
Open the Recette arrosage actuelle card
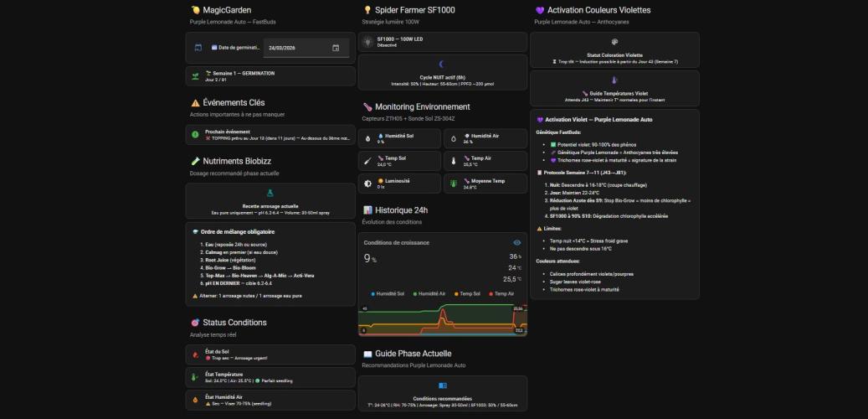270,202
